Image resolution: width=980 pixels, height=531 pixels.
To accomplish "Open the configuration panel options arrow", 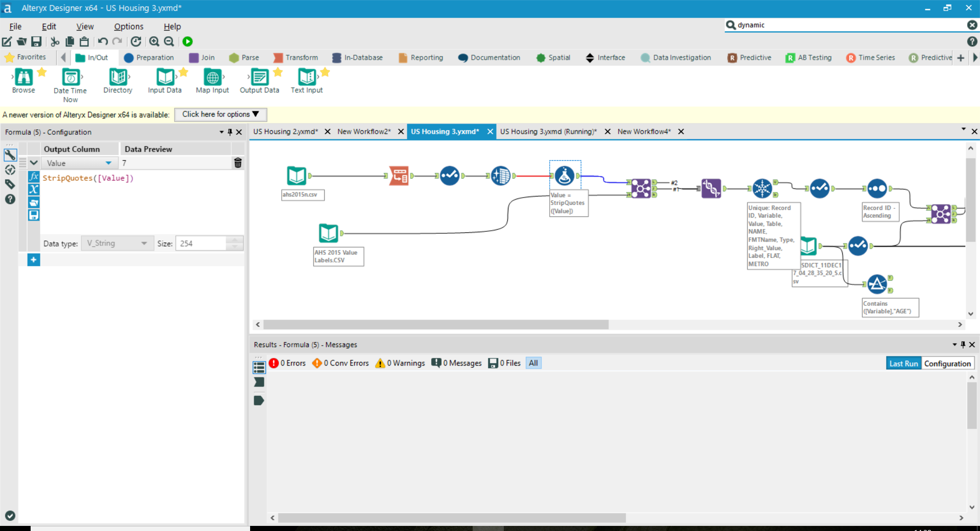I will coord(222,132).
